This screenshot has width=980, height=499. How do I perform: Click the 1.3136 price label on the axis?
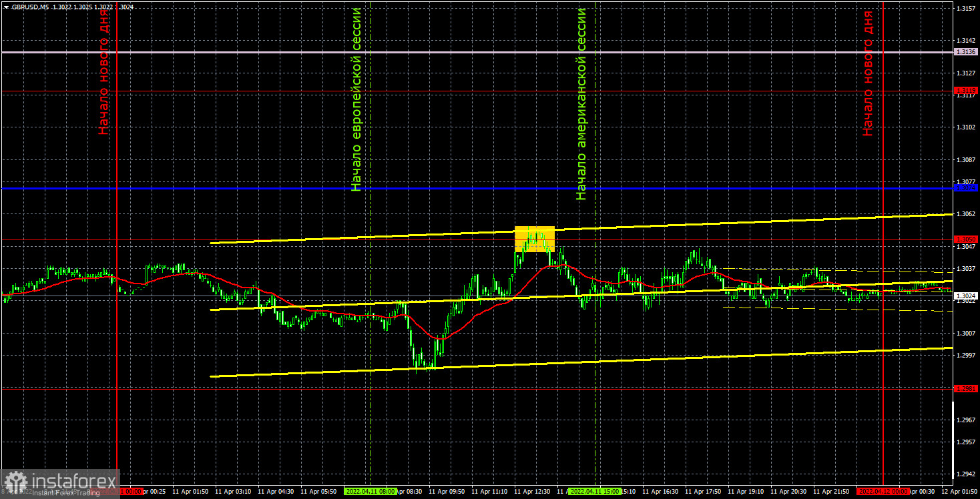966,51
